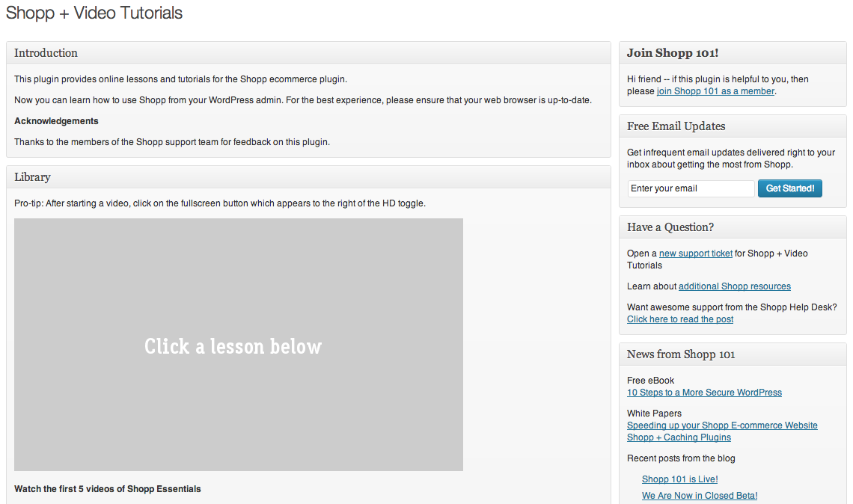Click the 'Get Started!' button

coord(790,188)
